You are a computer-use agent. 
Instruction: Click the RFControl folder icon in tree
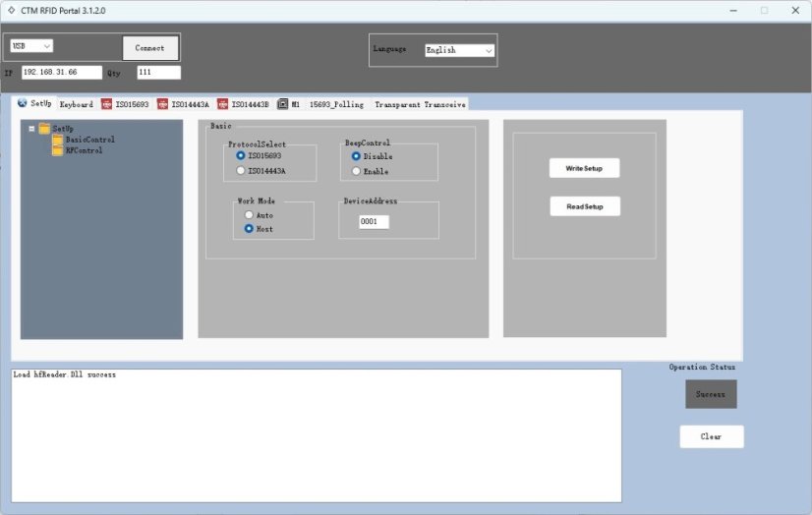click(57, 150)
